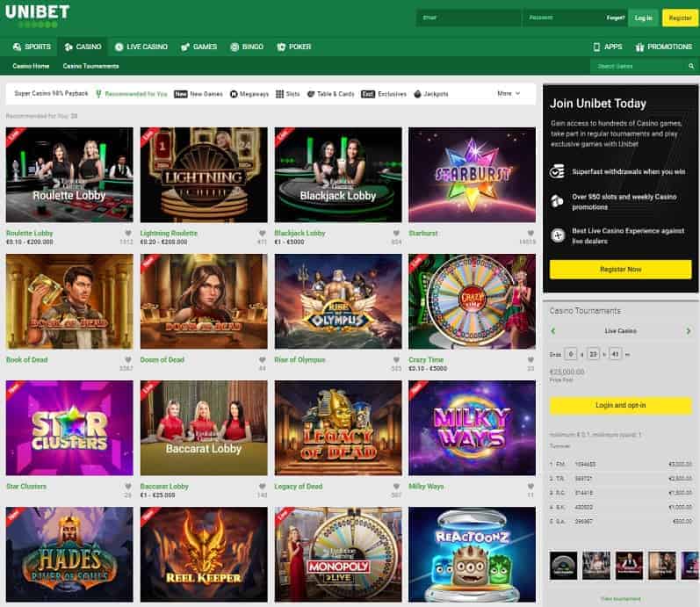The width and height of the screenshot is (700, 607).
Task: Click the Apps phone icon
Action: 596,47
